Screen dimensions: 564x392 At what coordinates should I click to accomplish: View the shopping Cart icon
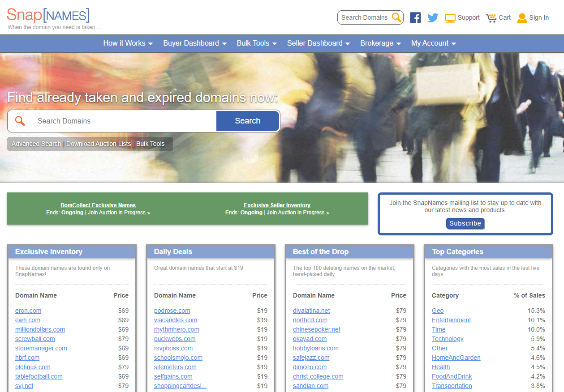click(x=491, y=17)
